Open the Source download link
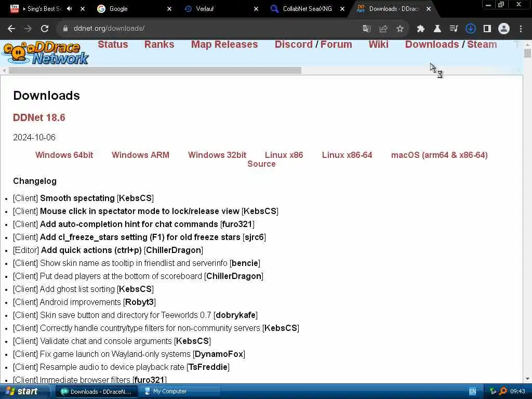The image size is (532, 399). 261,164
